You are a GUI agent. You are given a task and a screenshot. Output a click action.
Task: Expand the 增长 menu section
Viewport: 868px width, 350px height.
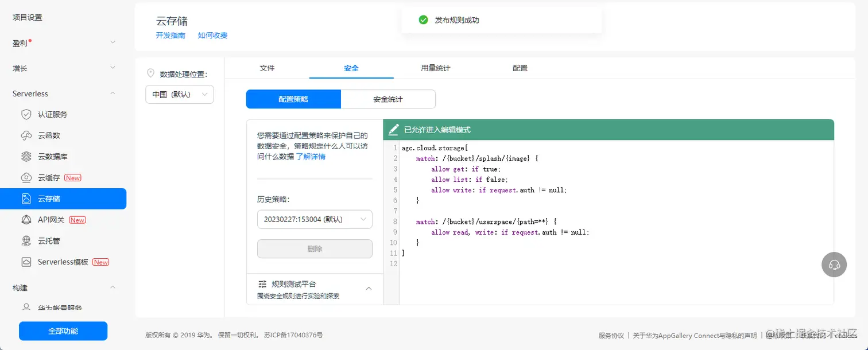(x=113, y=68)
